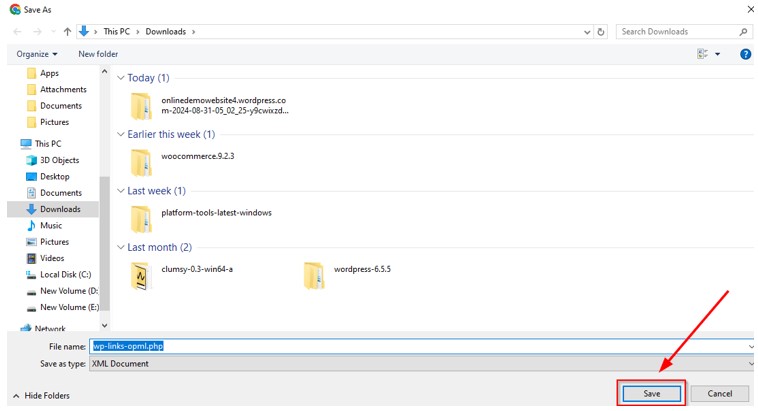Change view layout icon
Viewport: 758px width, 411px height.
pos(704,54)
